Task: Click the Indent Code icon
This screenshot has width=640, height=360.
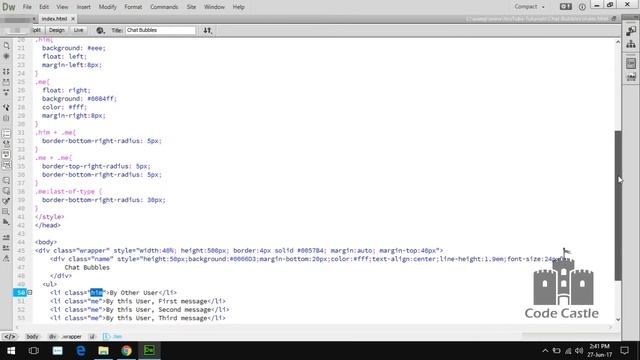Action: click(6, 237)
